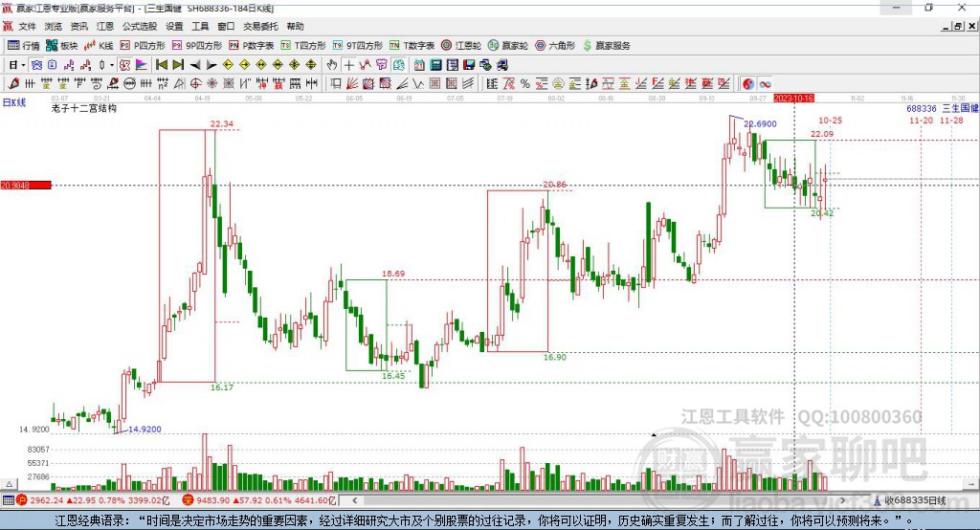Click the 老子十二宫结构 chart label
This screenshot has height=530, width=980.
click(84, 108)
